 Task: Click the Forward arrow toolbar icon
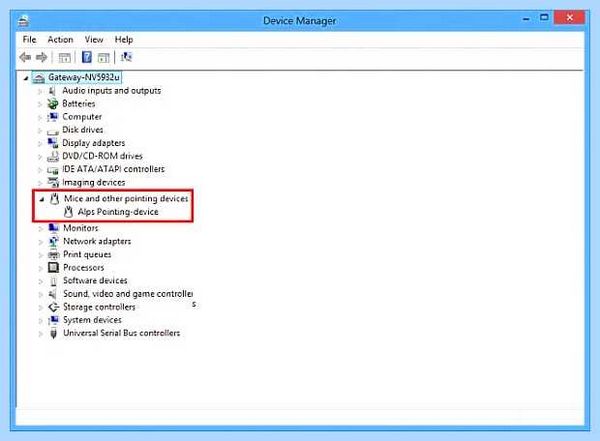pos(41,57)
